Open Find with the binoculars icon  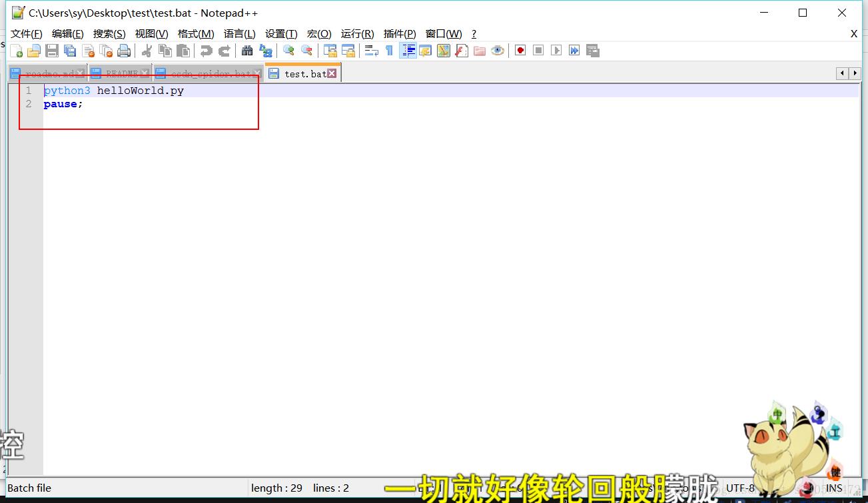[x=247, y=51]
